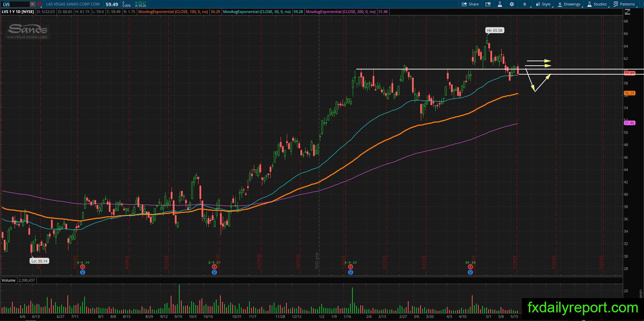644x321 pixels.
Task: Open the Studies dropdown menu
Action: click(x=597, y=4)
